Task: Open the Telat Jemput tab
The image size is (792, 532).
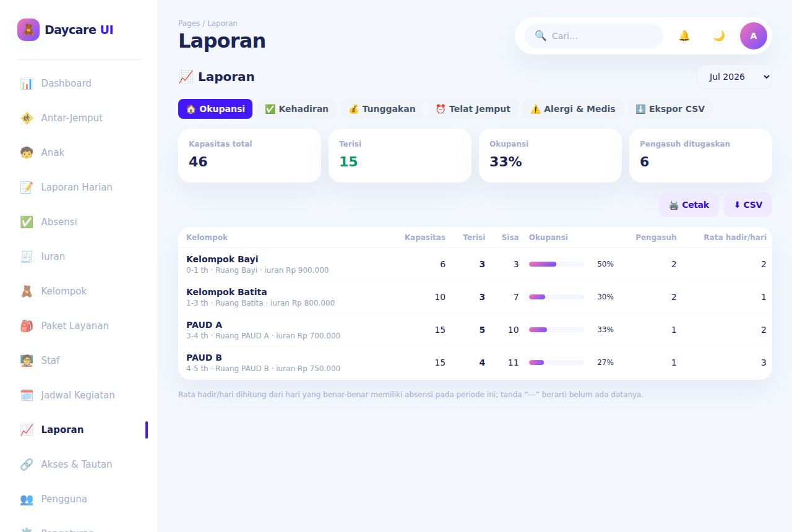Action: pyautogui.click(x=473, y=109)
